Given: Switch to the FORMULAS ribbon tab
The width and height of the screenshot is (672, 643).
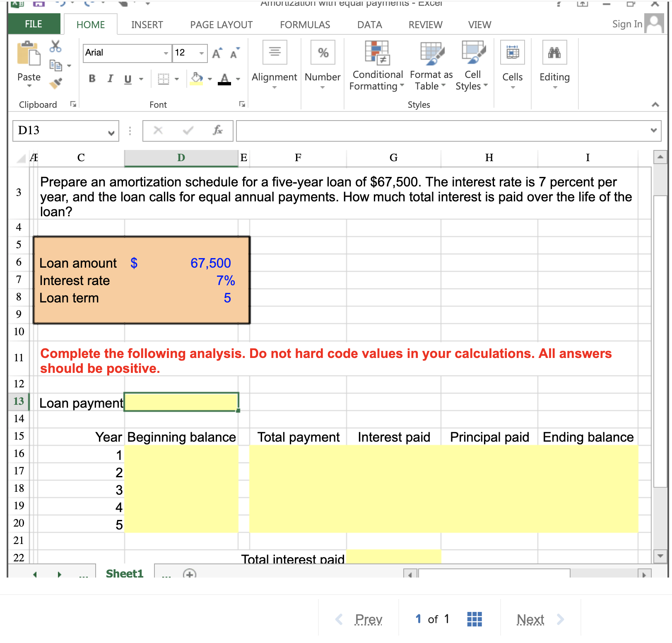Looking at the screenshot, I should [x=304, y=24].
